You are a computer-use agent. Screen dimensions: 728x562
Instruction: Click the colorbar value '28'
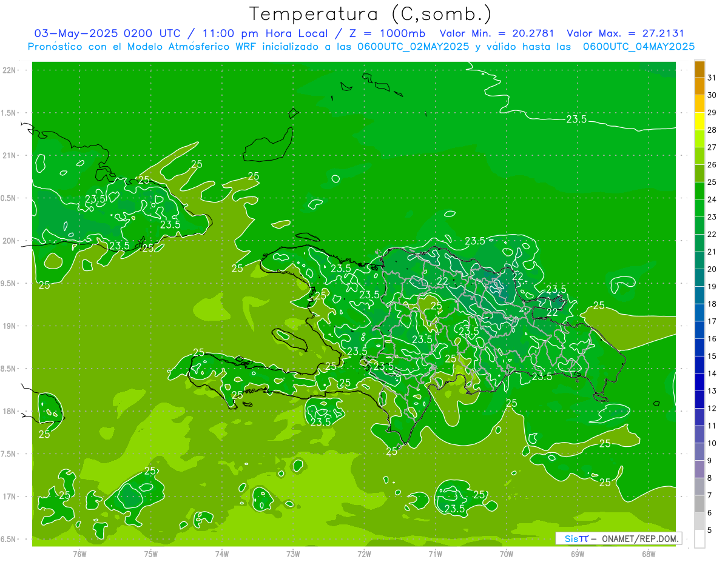tap(712, 130)
